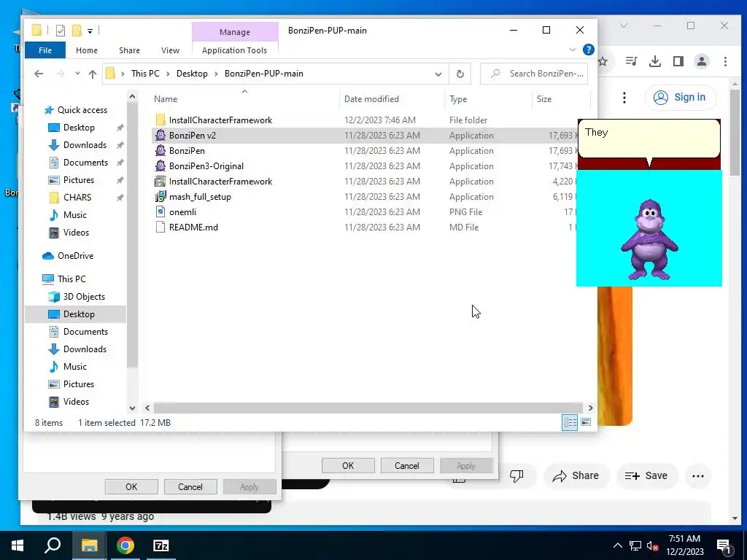Open 7-Zip from the taskbar

[161, 545]
